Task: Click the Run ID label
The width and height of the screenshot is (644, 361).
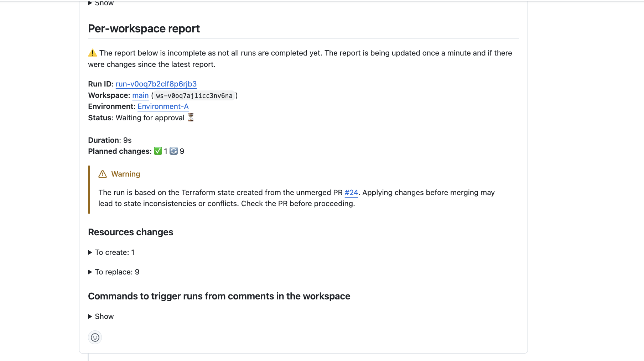Action: [101, 84]
